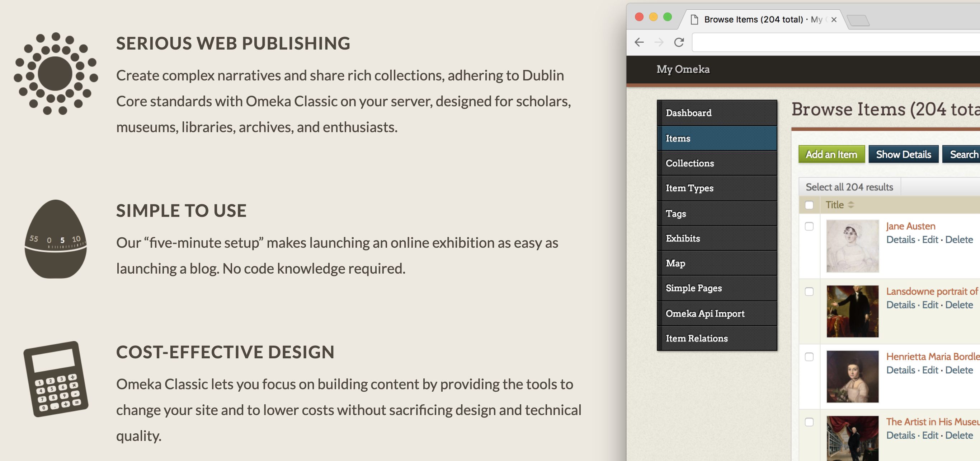Edit the Lansdowne portrait item
Screen dimensions: 980x461
pos(930,305)
